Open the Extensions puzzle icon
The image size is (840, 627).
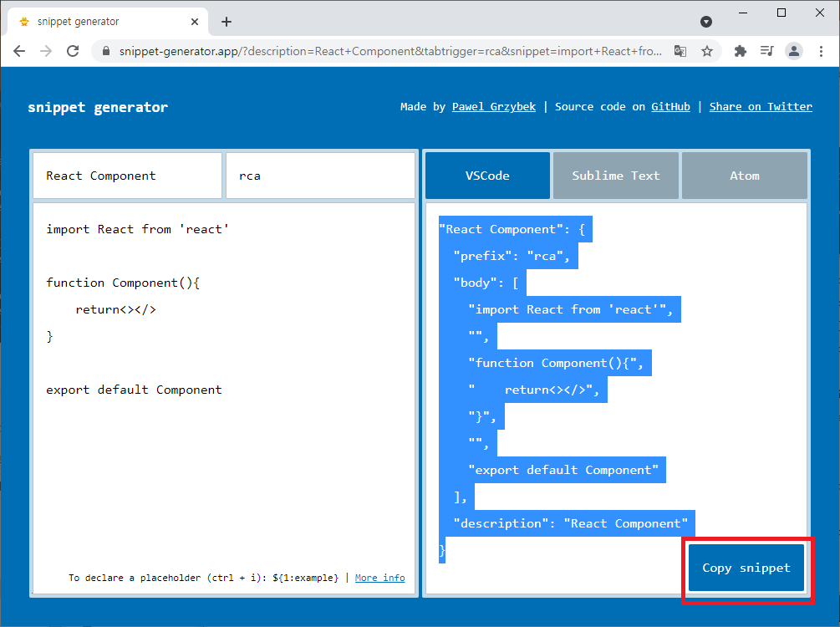pyautogui.click(x=740, y=51)
